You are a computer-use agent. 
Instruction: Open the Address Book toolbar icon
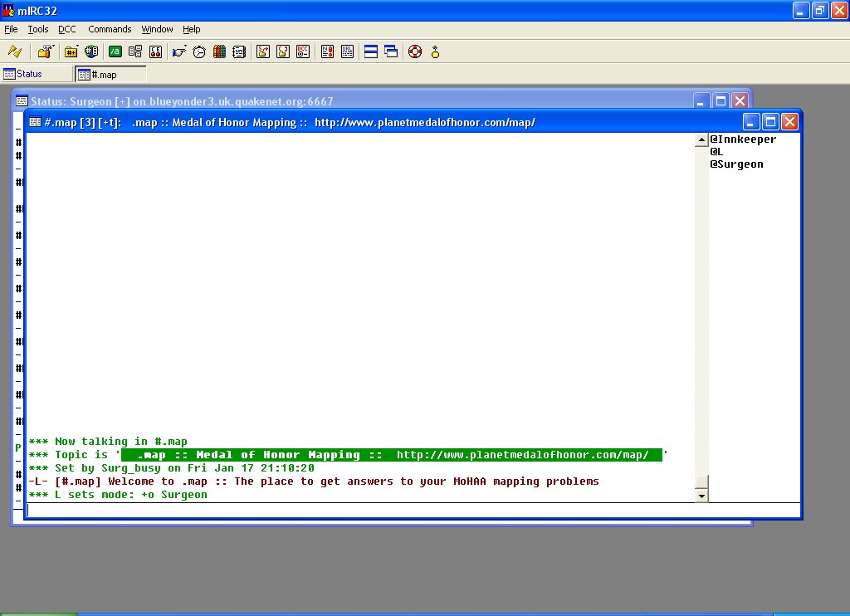pyautogui.click(x=219, y=51)
